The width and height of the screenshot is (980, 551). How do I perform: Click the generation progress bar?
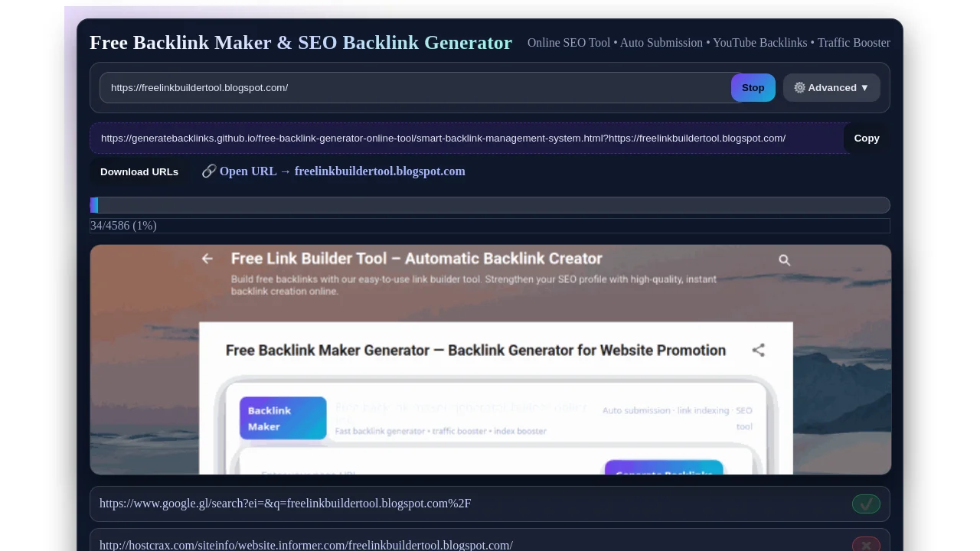[x=490, y=205]
